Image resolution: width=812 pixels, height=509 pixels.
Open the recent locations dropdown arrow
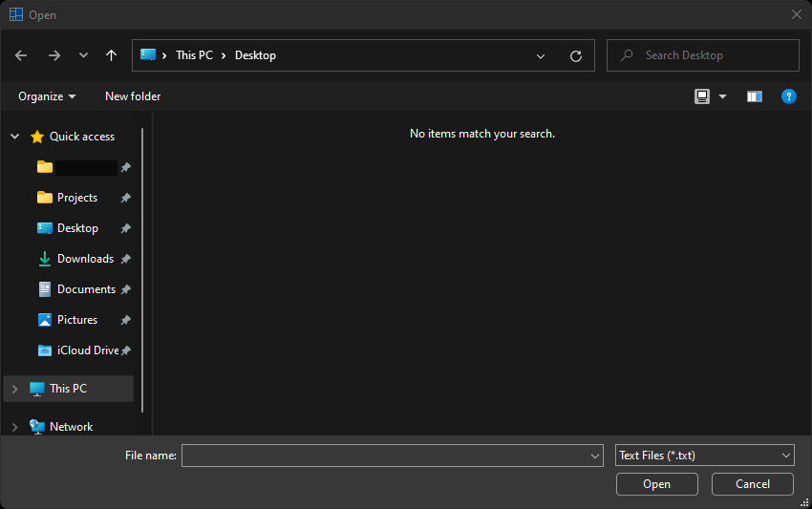pyautogui.click(x=83, y=55)
